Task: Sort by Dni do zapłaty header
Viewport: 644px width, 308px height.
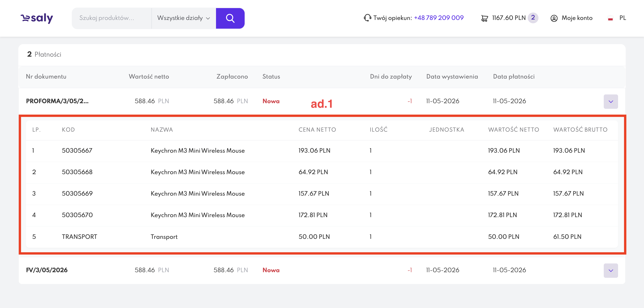Action: (391, 77)
